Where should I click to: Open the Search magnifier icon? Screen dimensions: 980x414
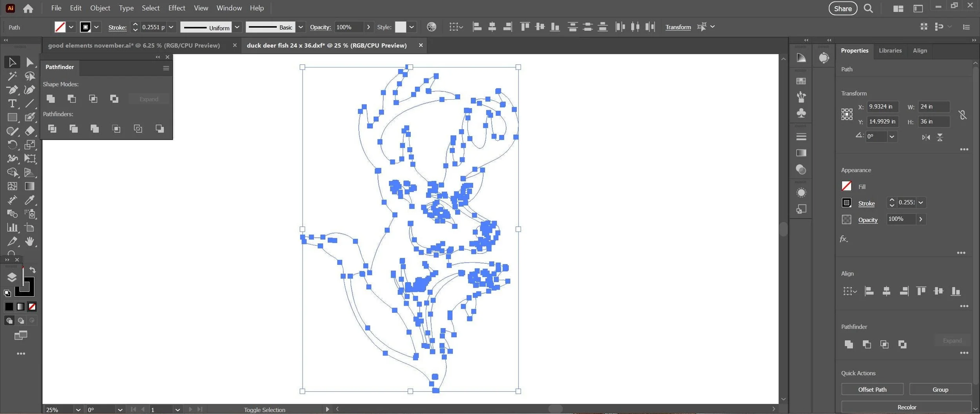pos(868,8)
